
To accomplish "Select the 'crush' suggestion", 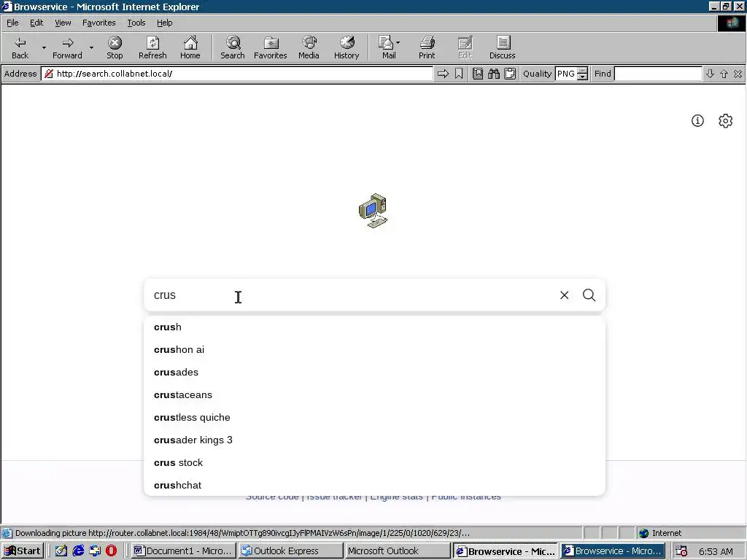I will [x=374, y=327].
